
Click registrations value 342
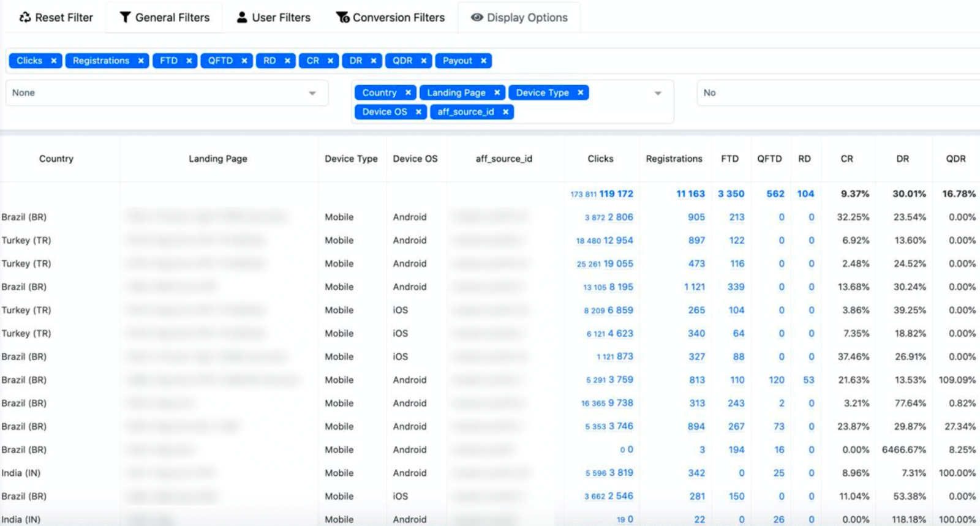point(696,473)
